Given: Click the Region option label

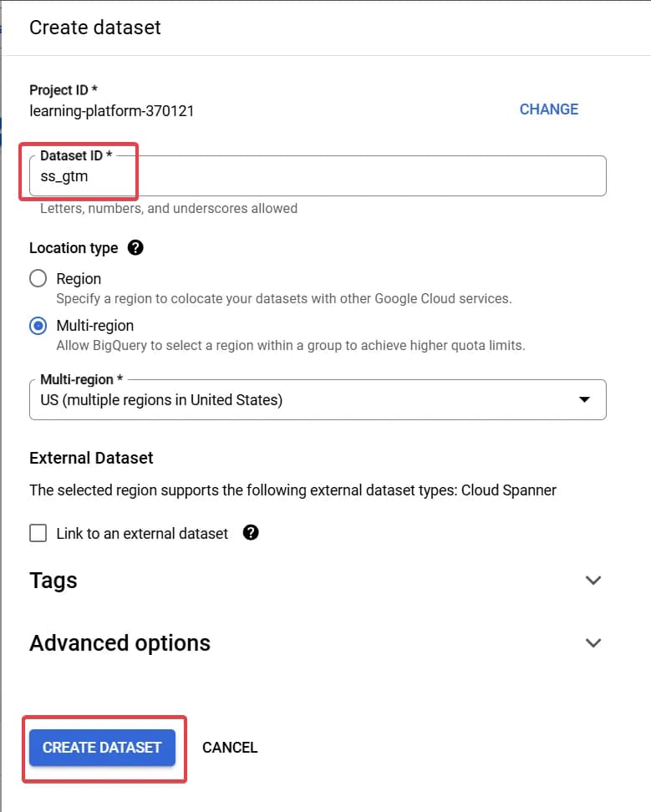Looking at the screenshot, I should [79, 279].
